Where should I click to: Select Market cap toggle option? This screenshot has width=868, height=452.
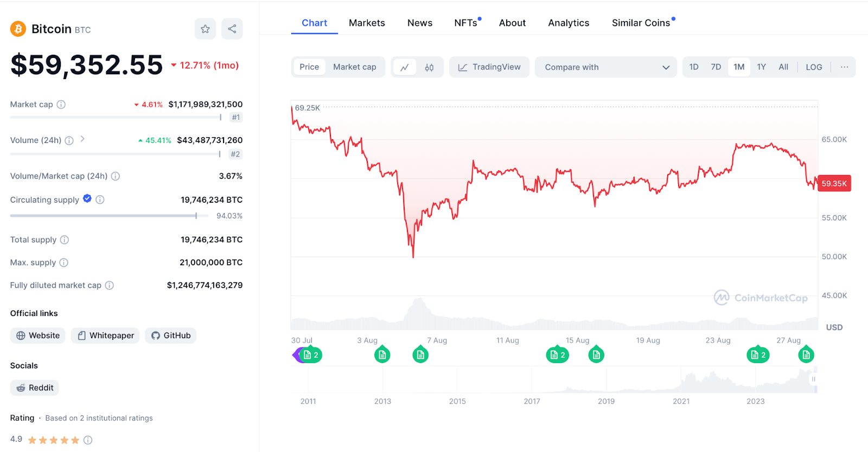355,67
